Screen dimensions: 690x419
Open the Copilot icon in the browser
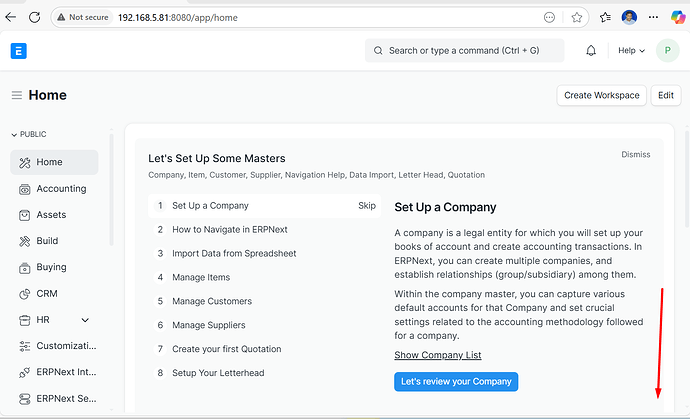coord(678,17)
